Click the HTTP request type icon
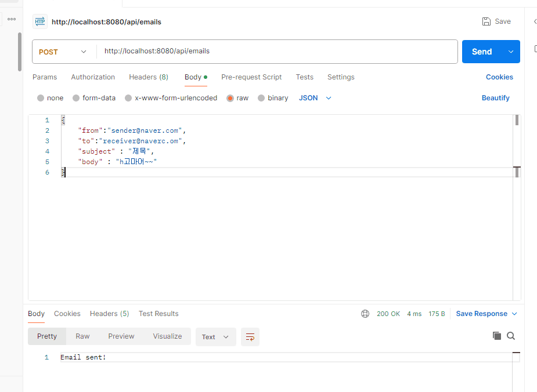The height and width of the screenshot is (392, 537). [x=40, y=22]
